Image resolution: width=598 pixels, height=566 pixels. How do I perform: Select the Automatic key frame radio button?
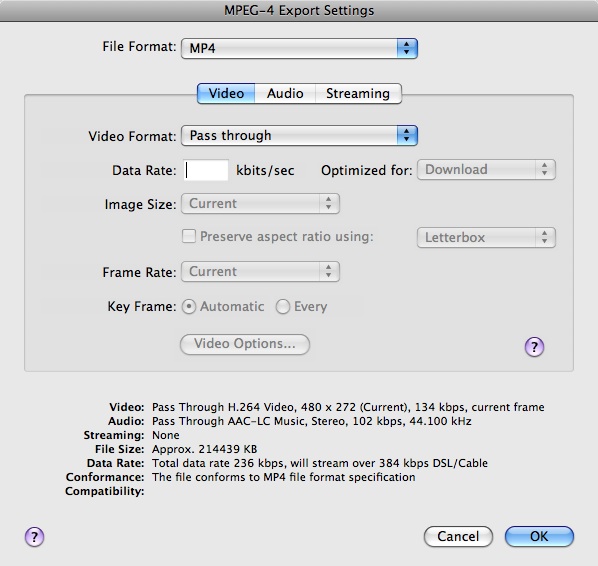point(189,307)
